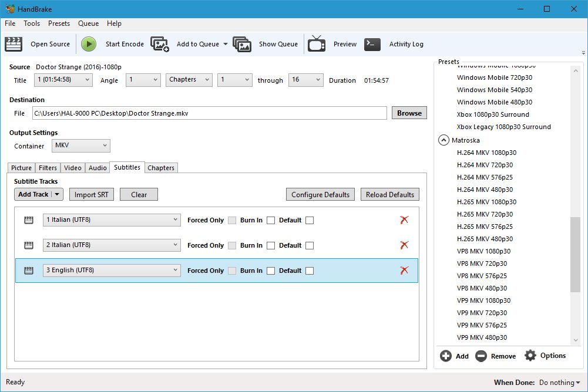Switch to the Audio tab
This screenshot has height=392, width=588.
pyautogui.click(x=98, y=168)
